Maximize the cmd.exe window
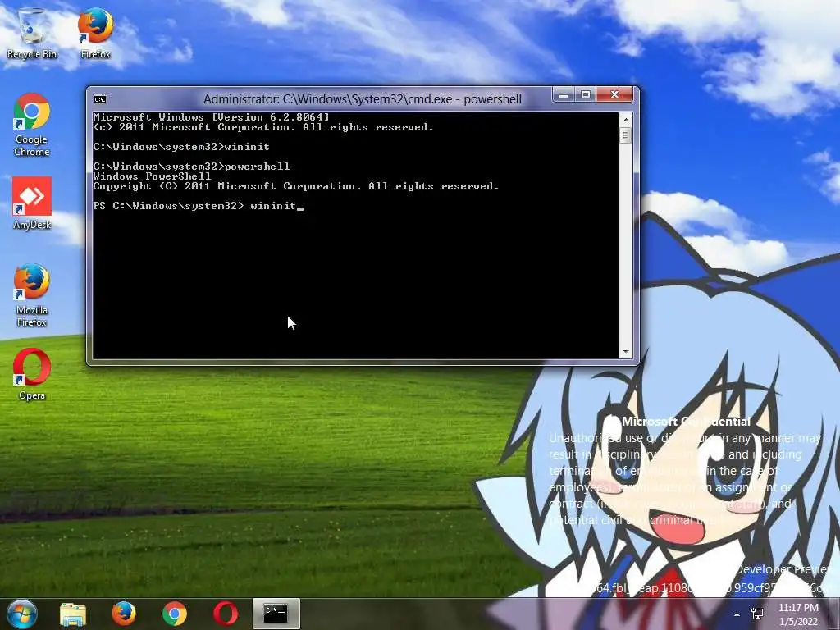Viewport: 840px width, 630px height. [586, 95]
